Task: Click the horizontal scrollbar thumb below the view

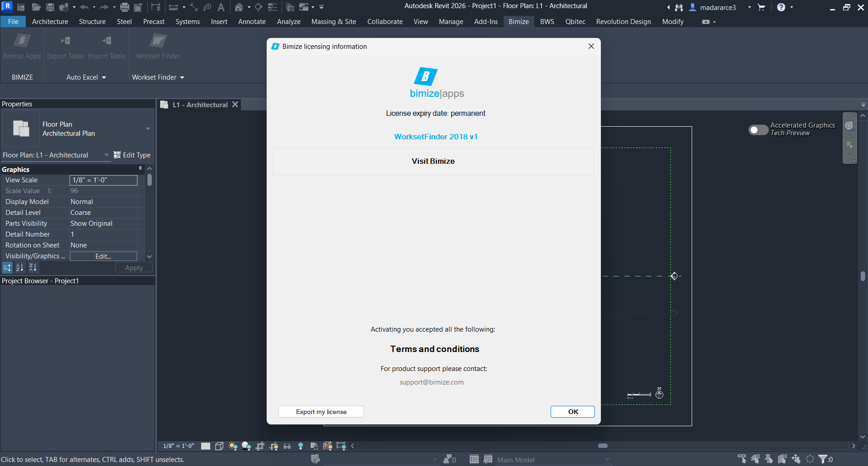Action: 603,446
